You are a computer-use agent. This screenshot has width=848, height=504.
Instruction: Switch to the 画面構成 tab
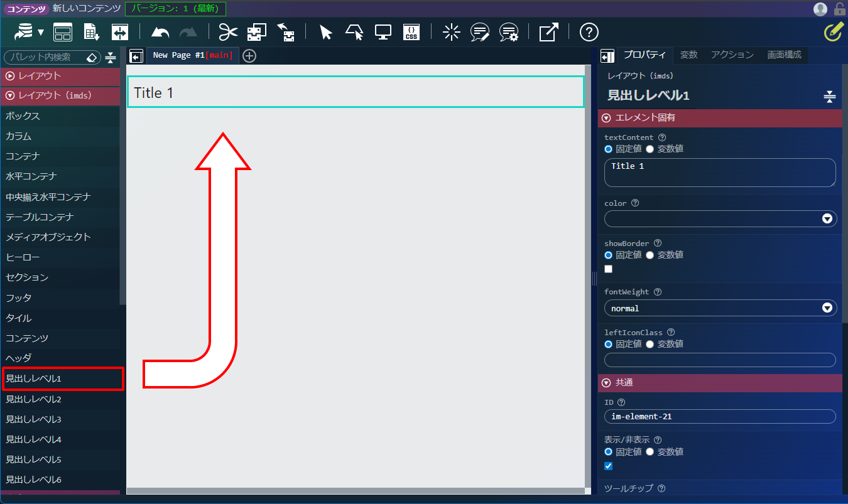click(x=785, y=55)
